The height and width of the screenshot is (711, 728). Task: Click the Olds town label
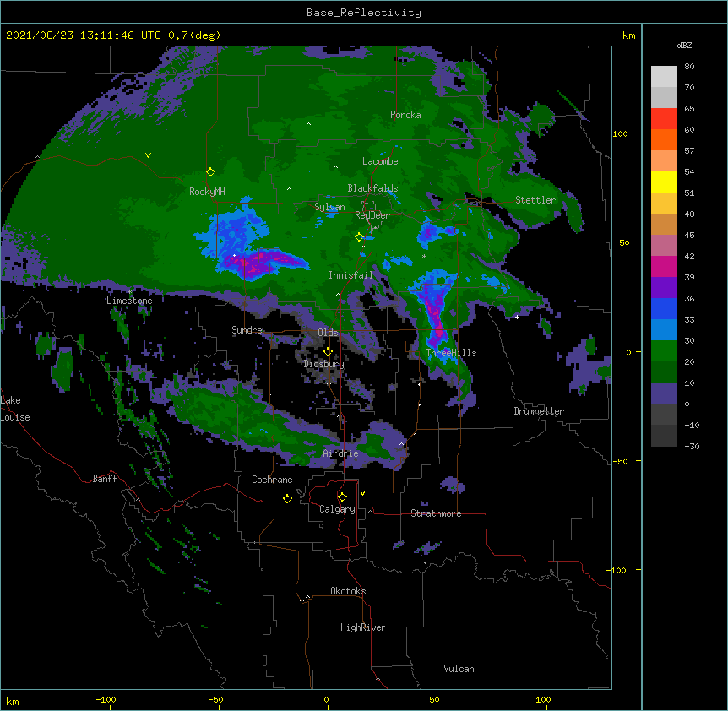point(328,333)
